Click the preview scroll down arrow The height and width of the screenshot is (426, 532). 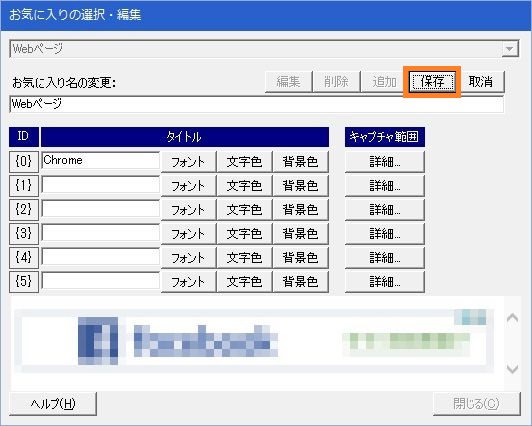(x=512, y=369)
